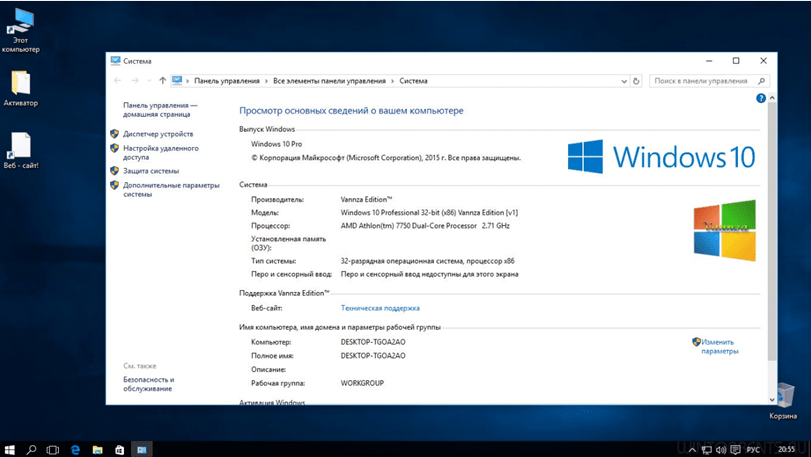Screen dimensions: 811x457
Task: Click the System protection sidebar link
Action: tap(151, 171)
